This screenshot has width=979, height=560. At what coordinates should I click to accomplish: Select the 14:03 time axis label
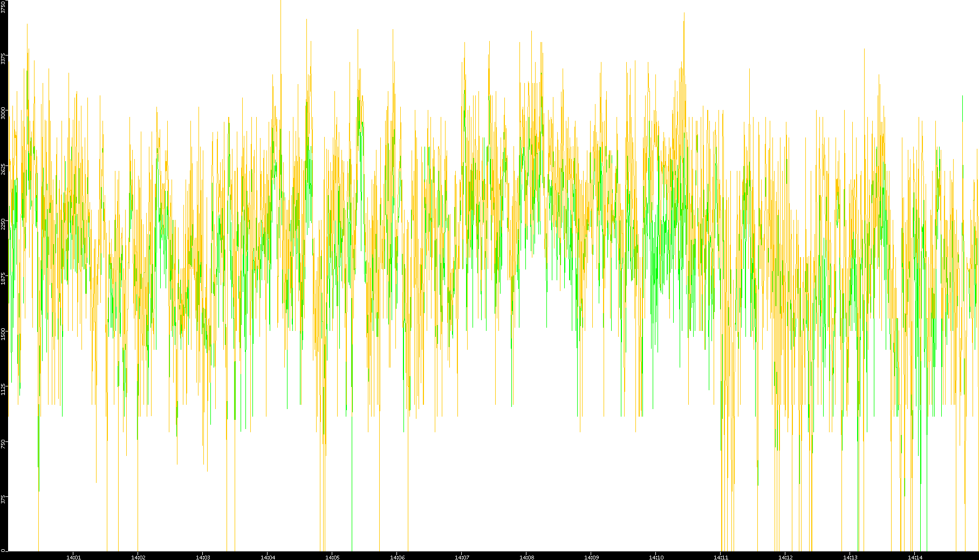click(x=203, y=557)
